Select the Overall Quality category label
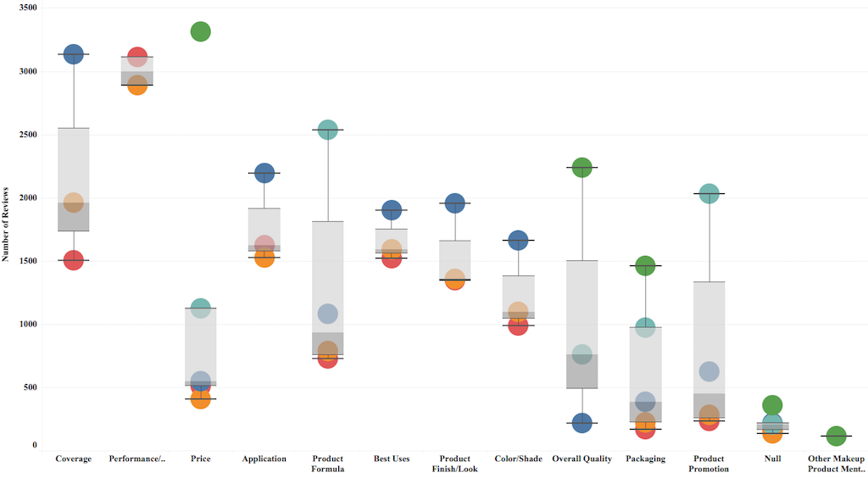The image size is (868, 478). (581, 459)
